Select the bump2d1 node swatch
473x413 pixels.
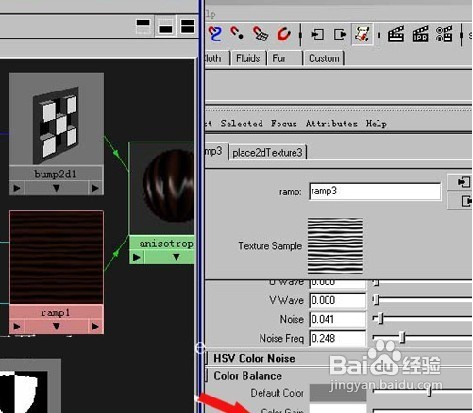click(x=56, y=119)
